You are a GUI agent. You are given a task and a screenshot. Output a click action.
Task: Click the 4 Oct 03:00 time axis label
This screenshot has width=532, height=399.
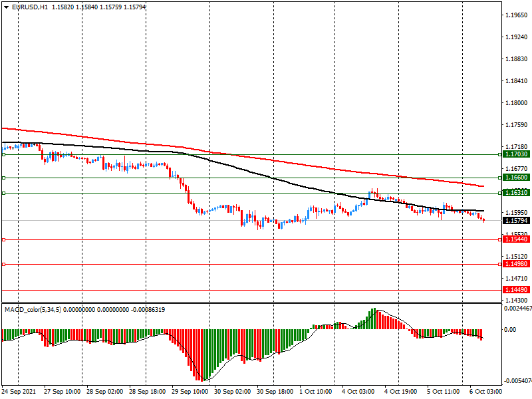pos(358,392)
